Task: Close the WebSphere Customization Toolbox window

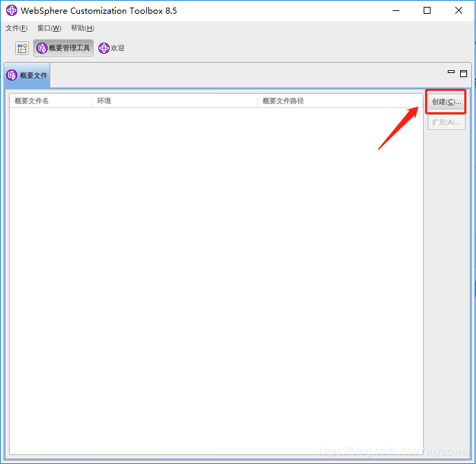Action: pos(459,10)
